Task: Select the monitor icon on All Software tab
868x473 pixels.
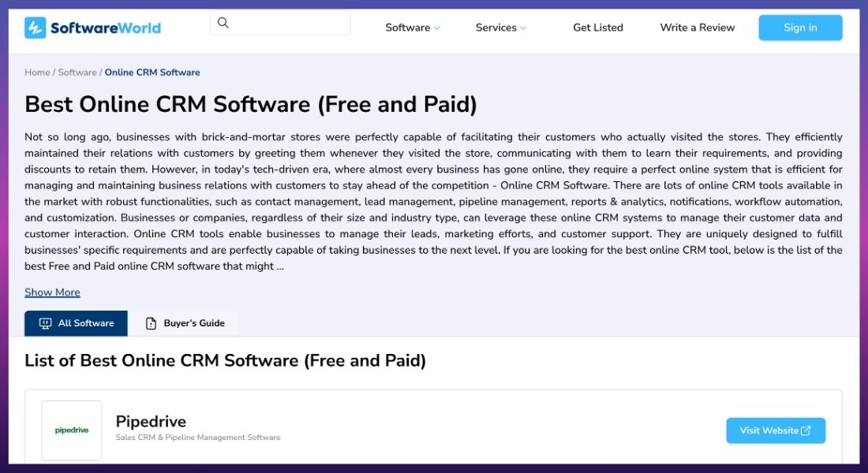Action: click(x=43, y=322)
